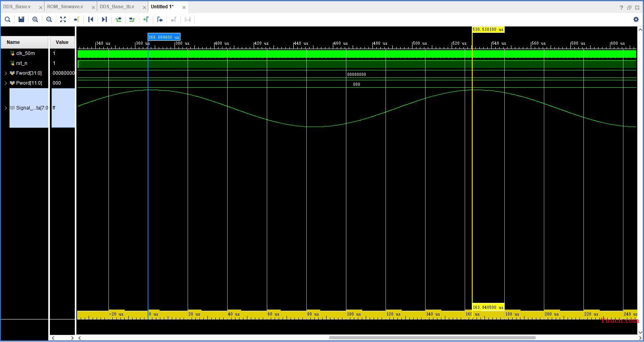Go to the last simulation time
The width and height of the screenshot is (644, 342).
[104, 19]
